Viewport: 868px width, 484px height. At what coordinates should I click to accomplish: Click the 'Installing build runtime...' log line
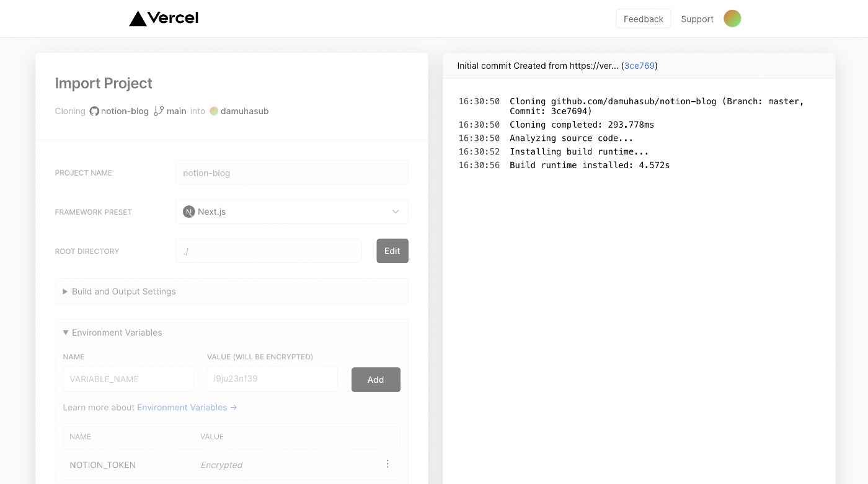tap(579, 151)
